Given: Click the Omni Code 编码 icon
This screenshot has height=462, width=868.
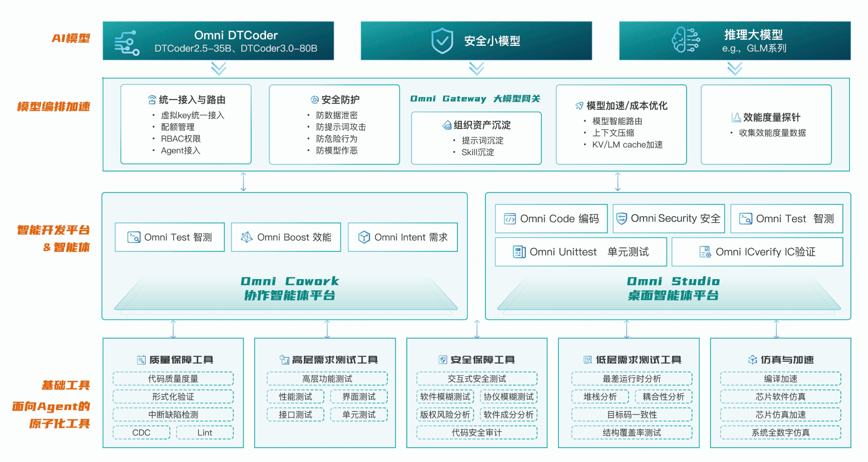Looking at the screenshot, I should 510,219.
